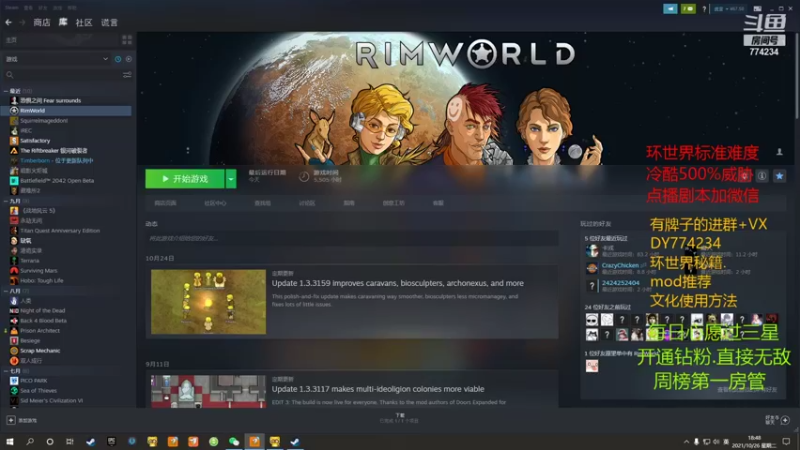The width and height of the screenshot is (800, 450).
Task: Toggle the ready-to-play filter icon
Action: (129, 59)
